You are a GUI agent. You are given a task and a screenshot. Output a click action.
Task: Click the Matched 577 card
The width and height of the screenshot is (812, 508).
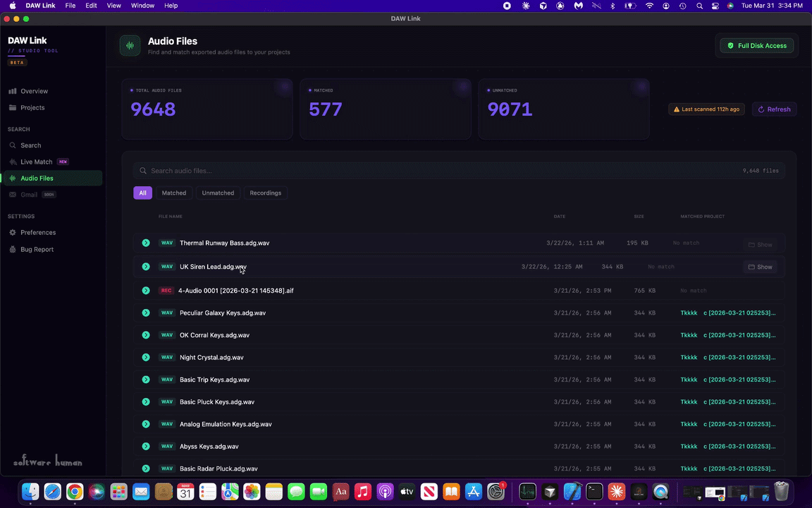386,109
